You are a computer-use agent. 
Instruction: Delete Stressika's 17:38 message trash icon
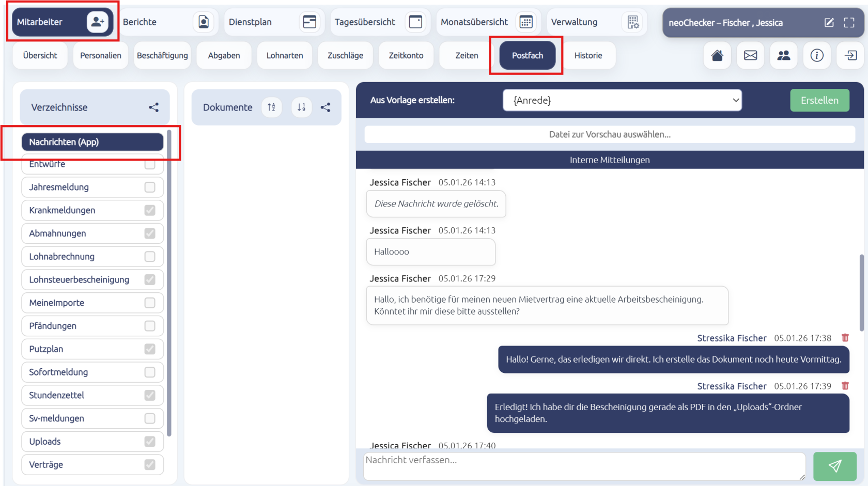click(845, 338)
